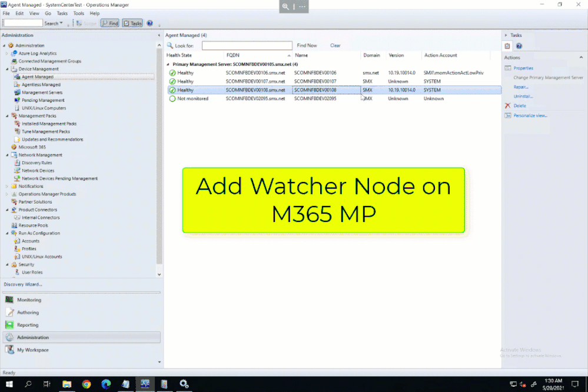This screenshot has width=588, height=392.
Task: Open the Edit menu
Action: [19, 14]
